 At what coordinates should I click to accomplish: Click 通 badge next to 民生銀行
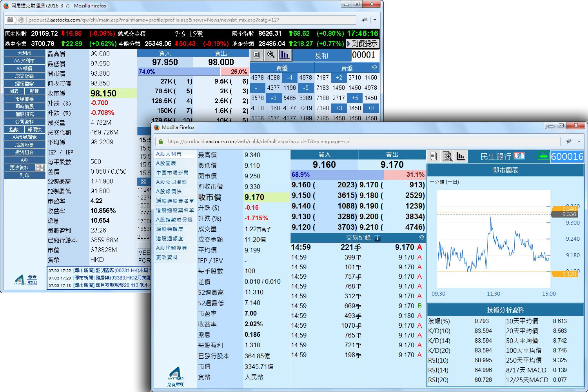pos(519,156)
